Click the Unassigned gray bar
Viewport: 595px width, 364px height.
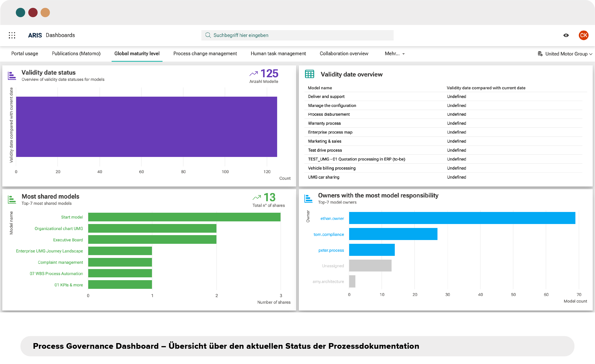(x=370, y=265)
